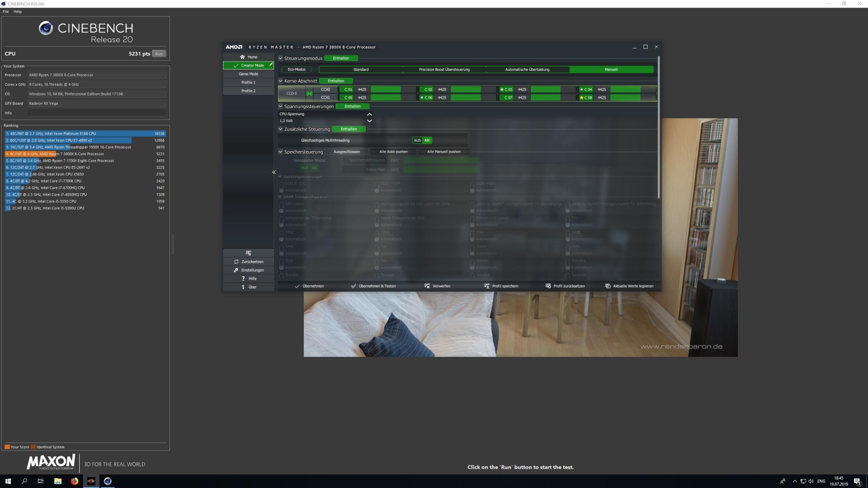Toggle Gleichzeitiges Multithreading AUS/AN switch
The height and width of the screenshot is (488, 868).
tap(422, 140)
